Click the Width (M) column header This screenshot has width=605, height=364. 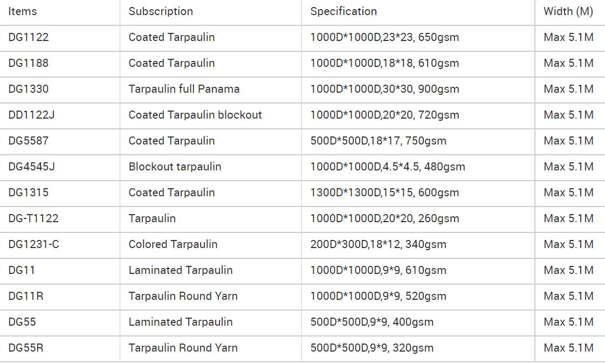tap(568, 11)
